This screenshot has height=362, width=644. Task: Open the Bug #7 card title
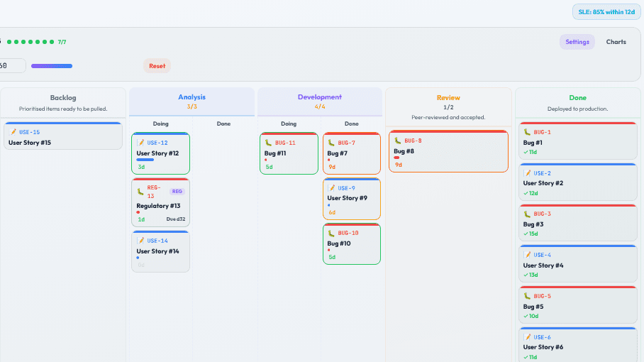pos(337,153)
